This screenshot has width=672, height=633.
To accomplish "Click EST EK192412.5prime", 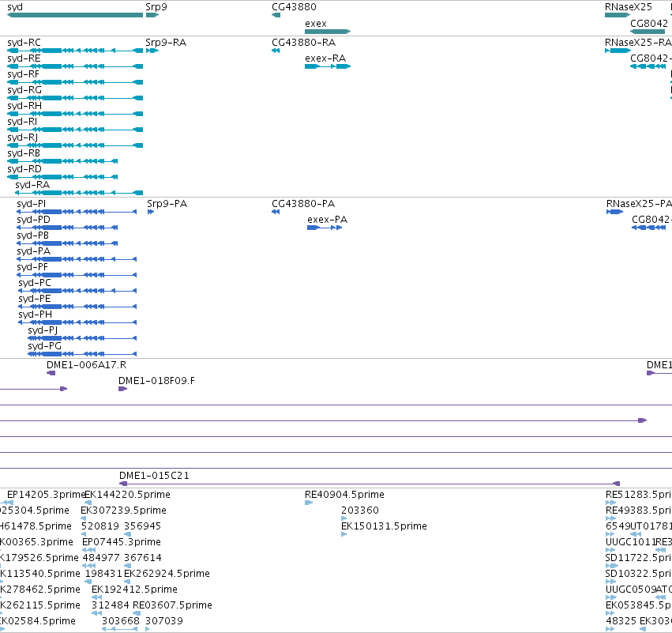I will tap(134, 590).
